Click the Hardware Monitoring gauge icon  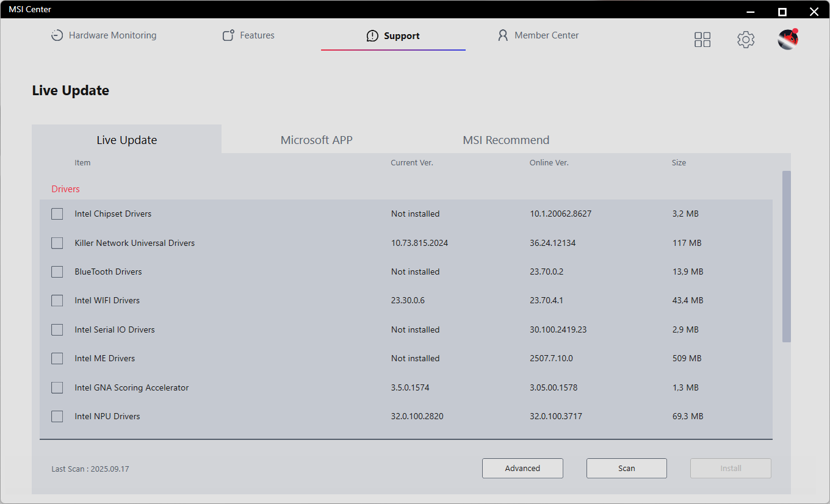(x=57, y=35)
